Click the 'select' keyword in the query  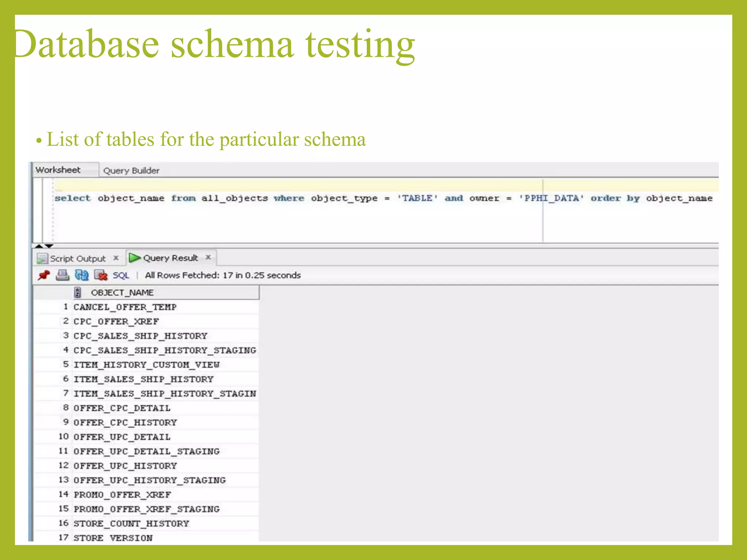click(x=72, y=198)
